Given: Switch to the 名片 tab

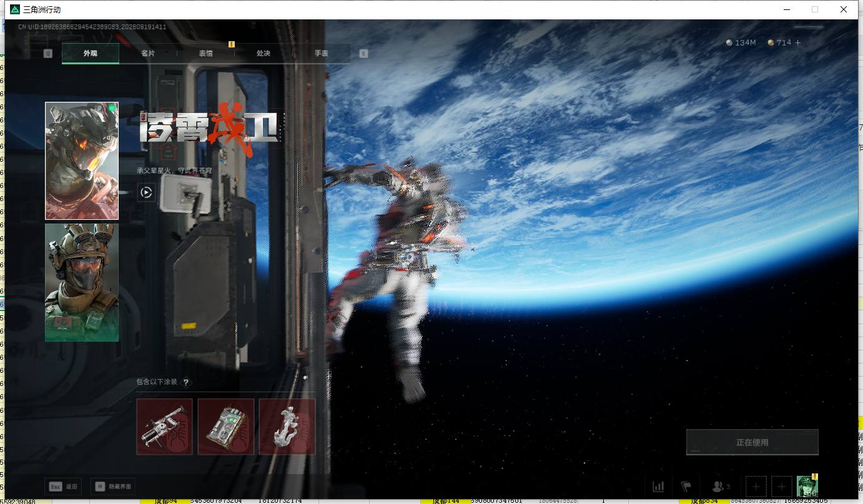Looking at the screenshot, I should 148,54.
